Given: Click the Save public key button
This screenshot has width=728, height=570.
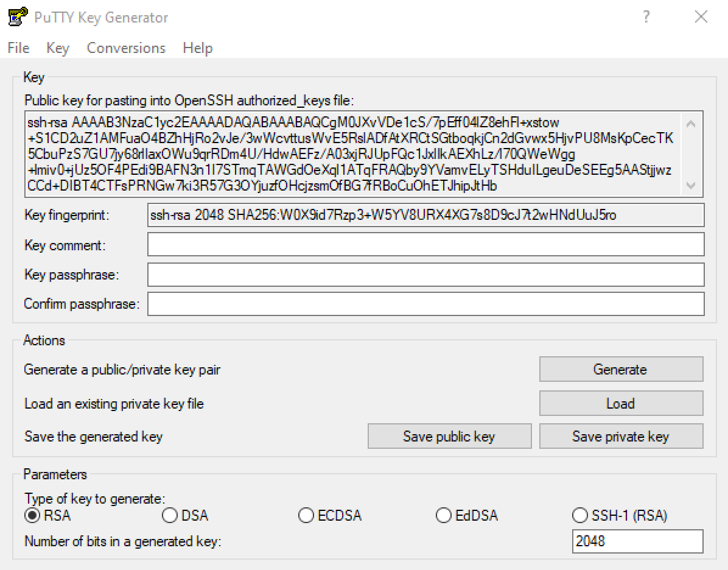Looking at the screenshot, I should 449,437.
